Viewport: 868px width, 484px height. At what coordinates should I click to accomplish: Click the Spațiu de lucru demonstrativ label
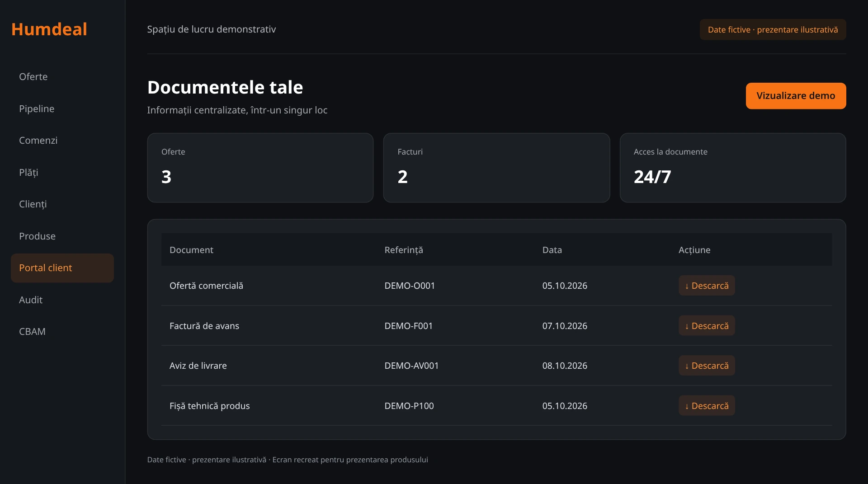(x=211, y=29)
